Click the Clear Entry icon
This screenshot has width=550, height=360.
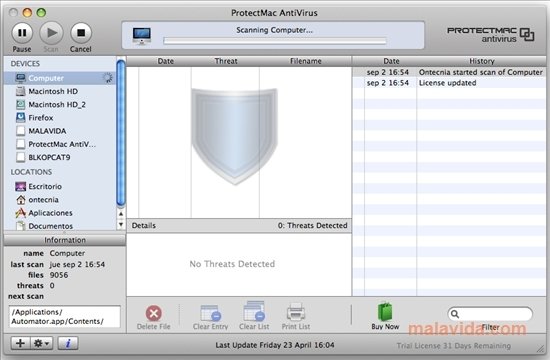(x=210, y=313)
